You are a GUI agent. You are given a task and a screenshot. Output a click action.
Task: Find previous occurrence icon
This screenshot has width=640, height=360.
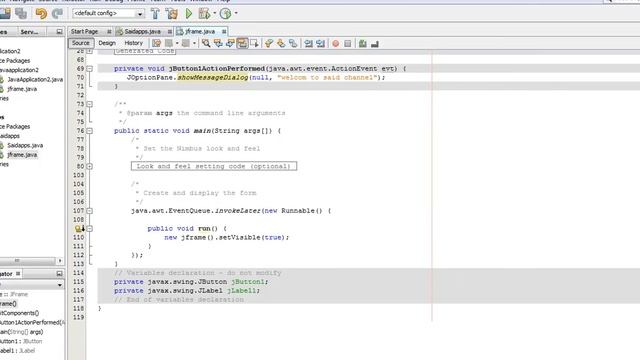(218, 43)
